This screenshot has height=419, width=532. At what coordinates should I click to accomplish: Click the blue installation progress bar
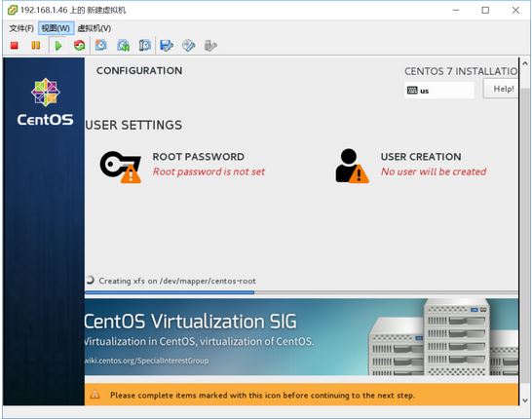click(x=170, y=292)
